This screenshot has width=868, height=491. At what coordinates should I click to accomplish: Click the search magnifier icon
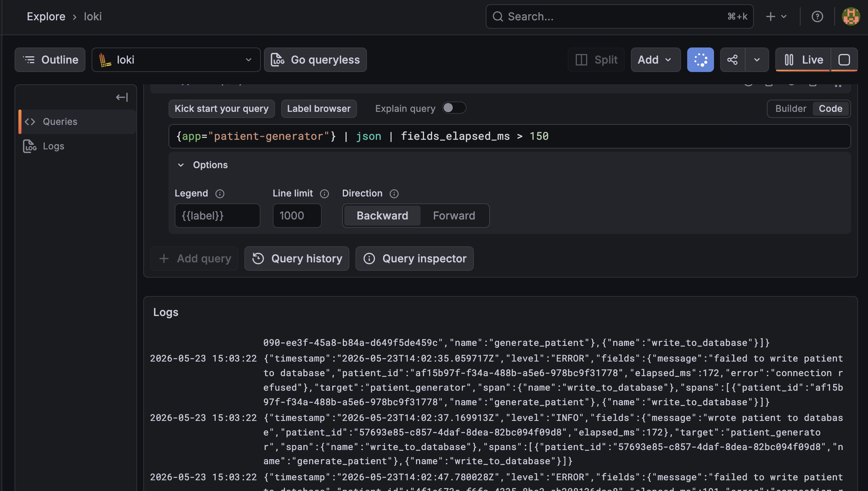click(x=498, y=16)
